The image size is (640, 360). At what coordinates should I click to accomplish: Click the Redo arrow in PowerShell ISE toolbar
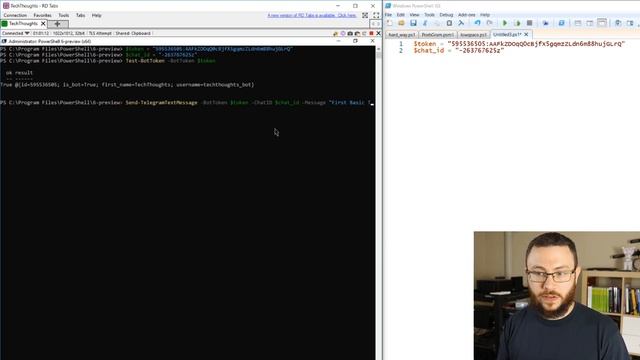point(489,23)
